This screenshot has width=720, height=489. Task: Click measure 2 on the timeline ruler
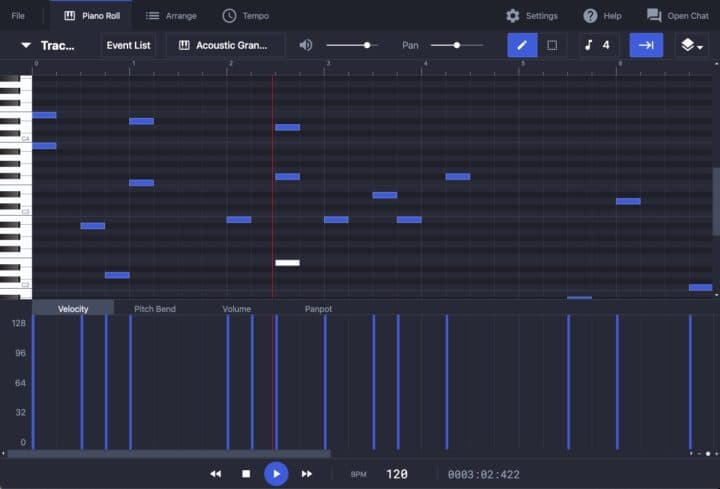click(231, 63)
